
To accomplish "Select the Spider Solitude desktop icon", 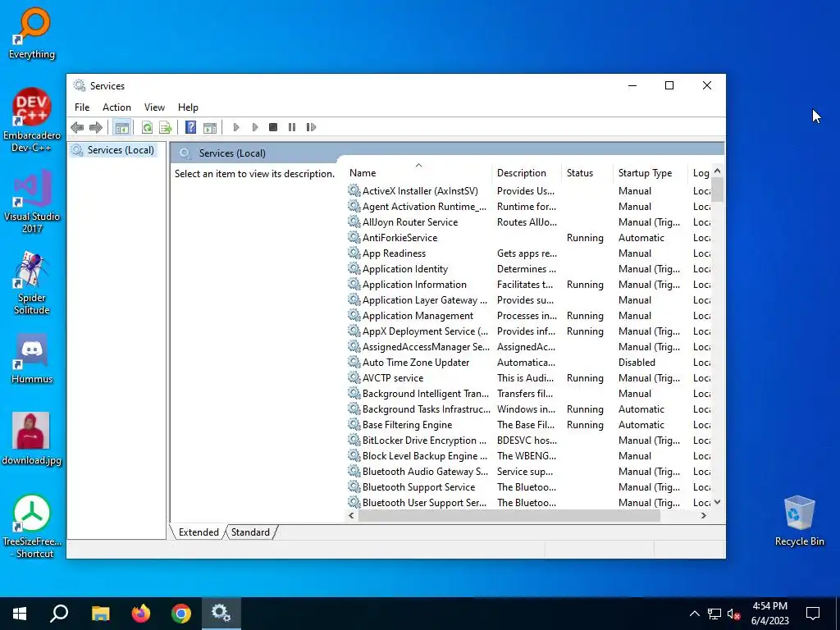I will 32,283.
